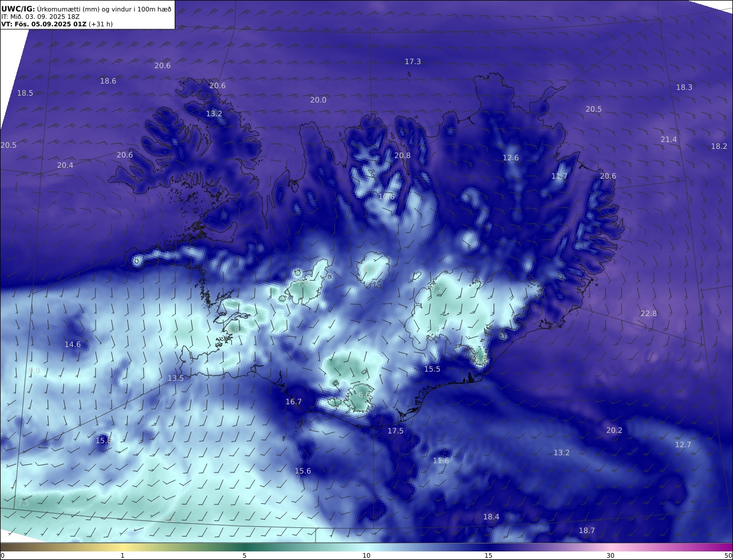Screen dimensions: 733x560
Task: Click the 6.6 value over the glacier
Action: click(x=364, y=395)
